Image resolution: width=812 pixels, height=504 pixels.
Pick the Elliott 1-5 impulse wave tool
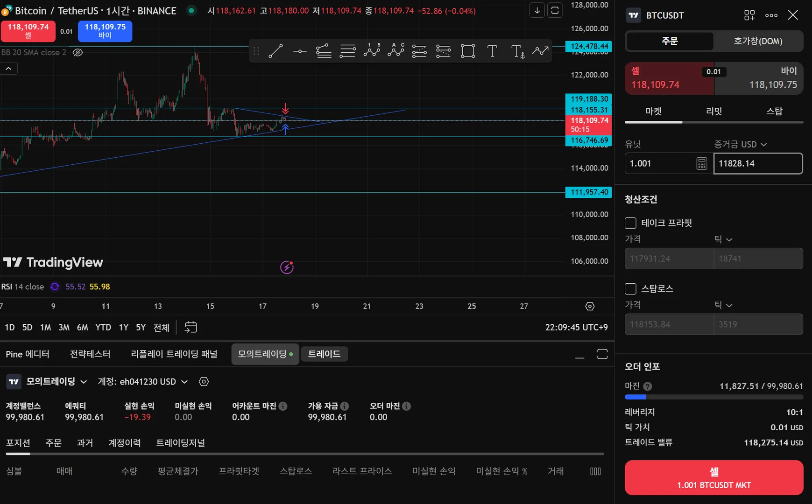[372, 51]
